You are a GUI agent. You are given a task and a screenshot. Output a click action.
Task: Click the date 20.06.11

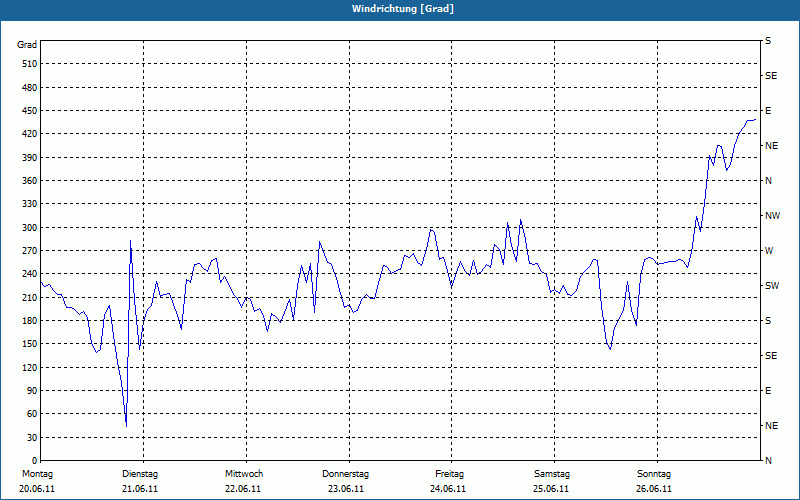tap(37, 489)
